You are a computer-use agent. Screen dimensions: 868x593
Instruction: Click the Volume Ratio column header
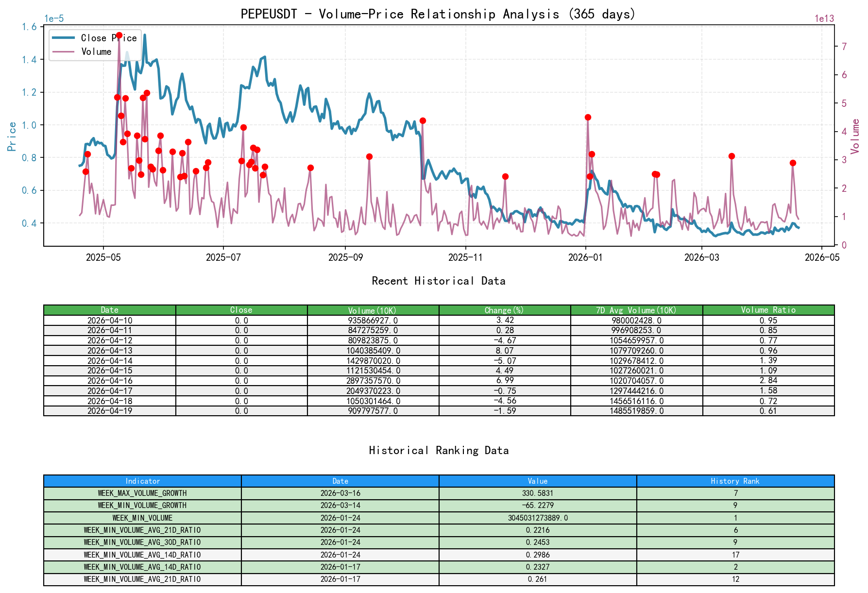click(768, 310)
